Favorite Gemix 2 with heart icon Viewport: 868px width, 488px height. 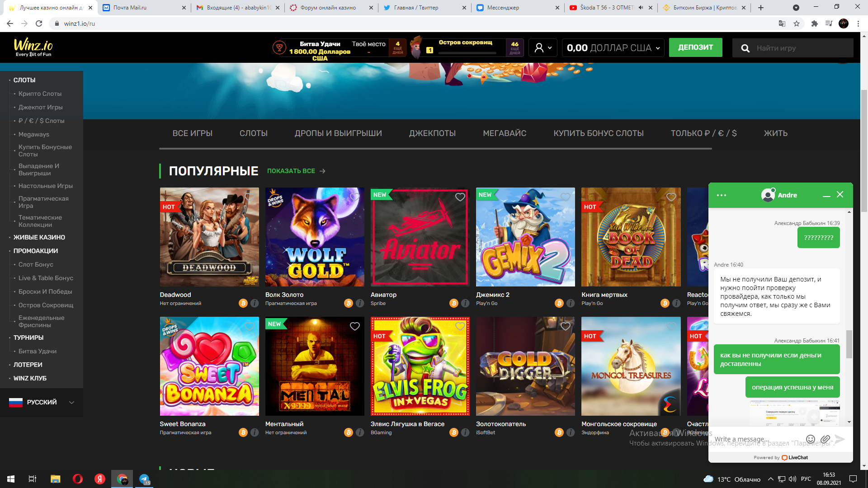pyautogui.click(x=566, y=197)
